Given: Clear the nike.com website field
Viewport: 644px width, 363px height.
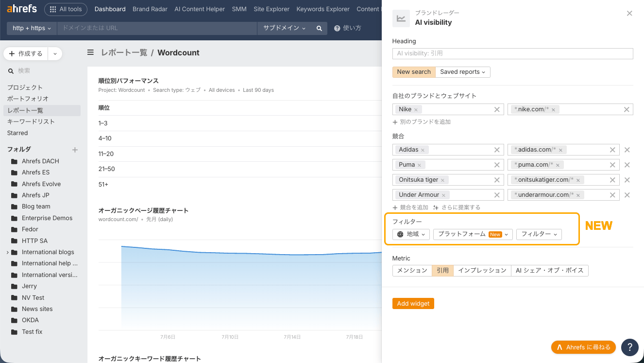Looking at the screenshot, I should [627, 109].
